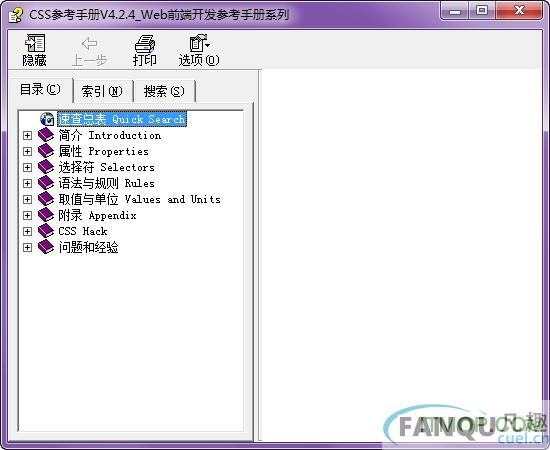Screen dimensions: 550x450
Task: Click the Quick Search page icon
Action: point(47,119)
